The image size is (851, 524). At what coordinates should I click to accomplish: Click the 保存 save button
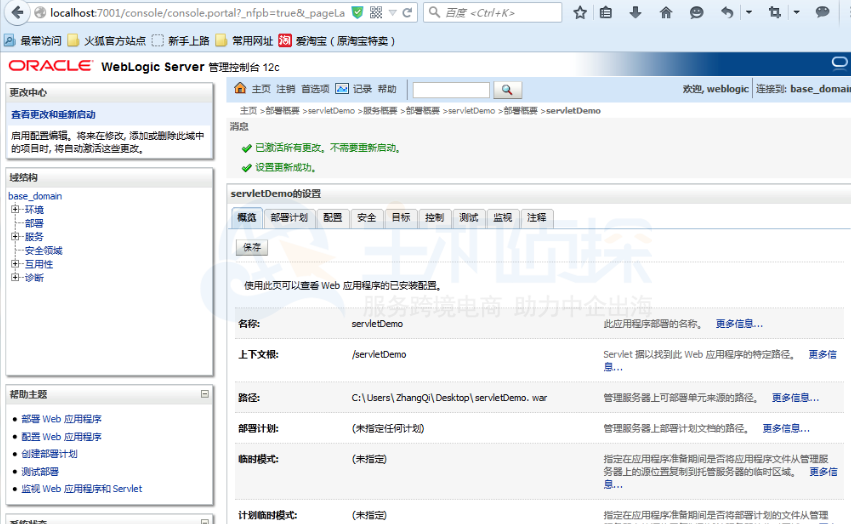pyautogui.click(x=252, y=248)
